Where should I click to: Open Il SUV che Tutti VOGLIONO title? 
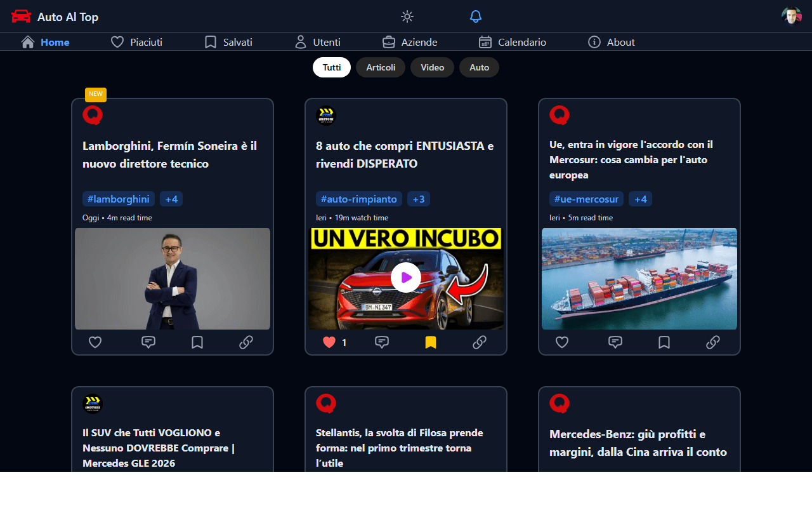[159, 448]
